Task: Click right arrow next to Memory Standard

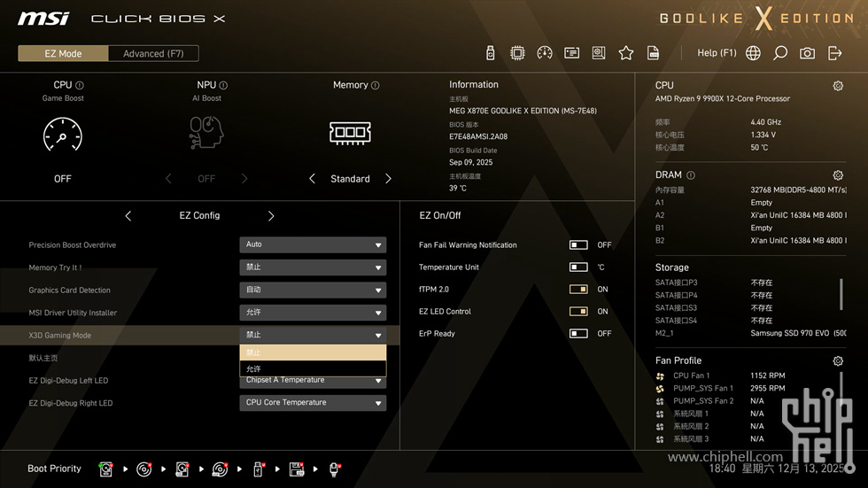Action: coord(388,179)
